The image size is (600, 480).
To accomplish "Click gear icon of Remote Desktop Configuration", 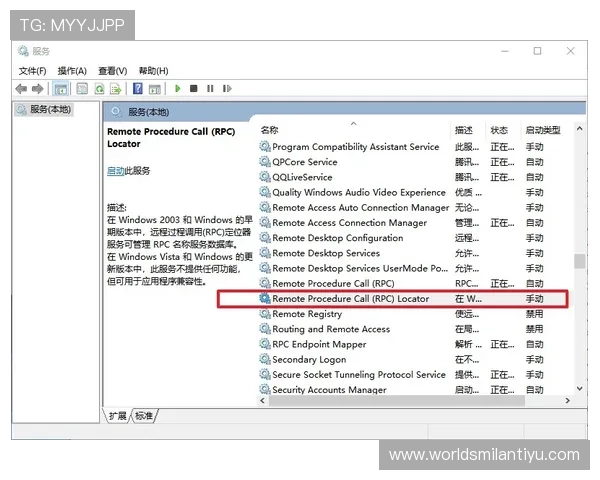I will pyautogui.click(x=265, y=238).
